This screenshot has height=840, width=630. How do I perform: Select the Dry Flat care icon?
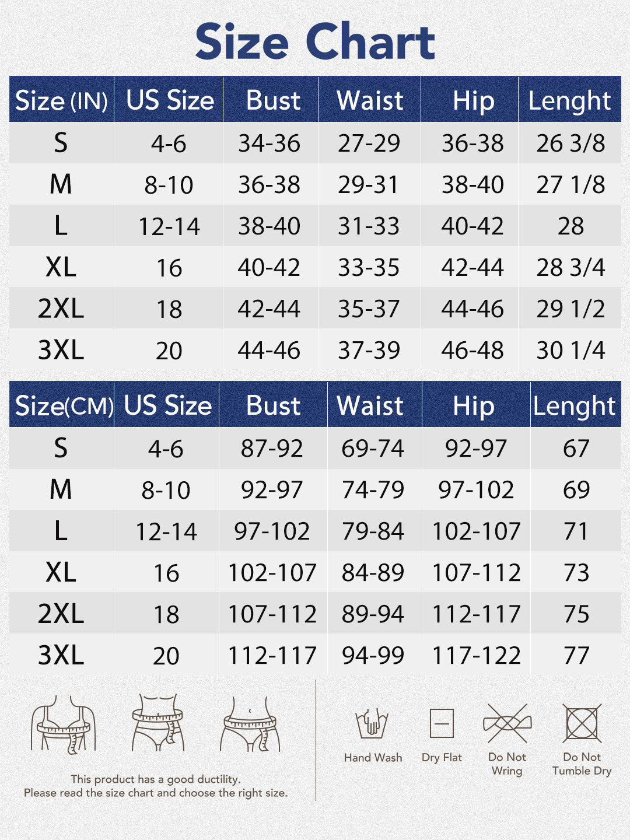(442, 724)
